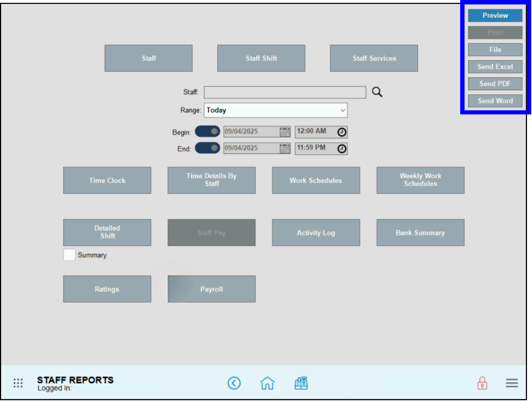Click the Preview button

pos(495,15)
